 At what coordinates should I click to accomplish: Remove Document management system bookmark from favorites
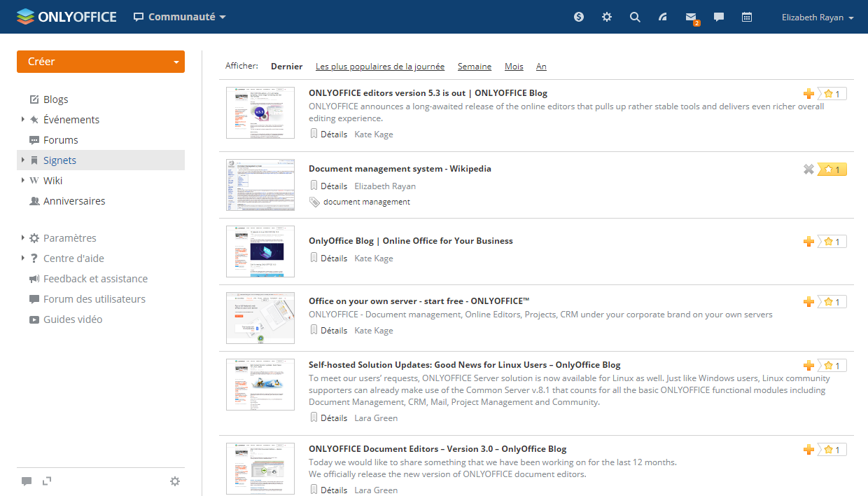[x=808, y=169]
